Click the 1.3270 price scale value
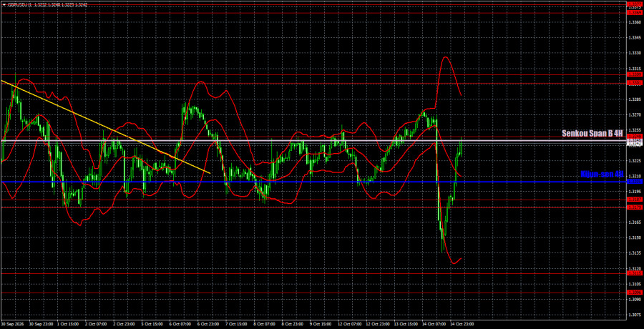 coord(635,114)
